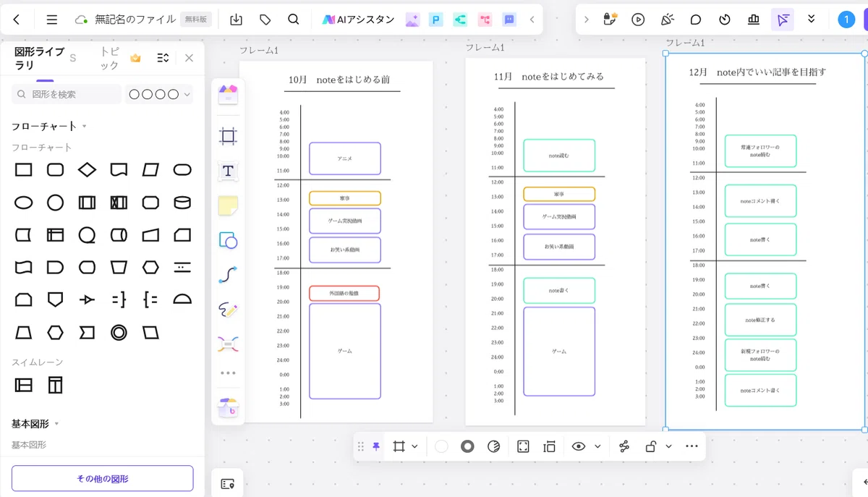Open the comment bubble tool

696,20
